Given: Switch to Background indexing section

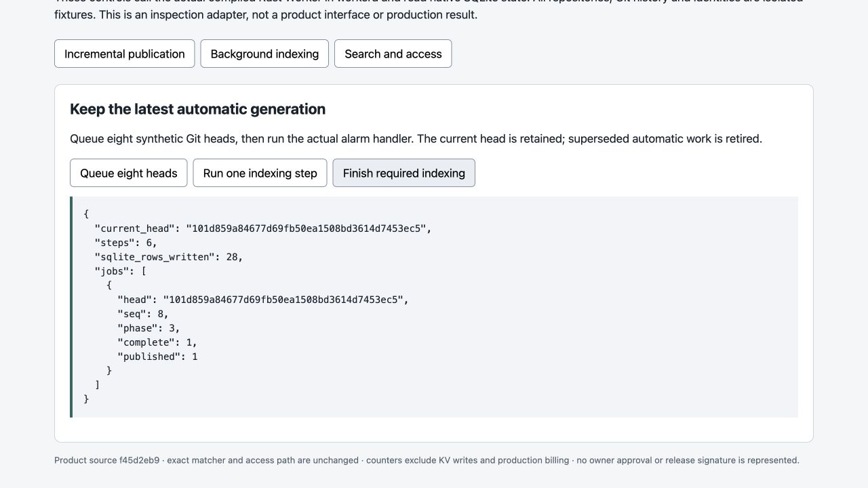Looking at the screenshot, I should click(264, 54).
